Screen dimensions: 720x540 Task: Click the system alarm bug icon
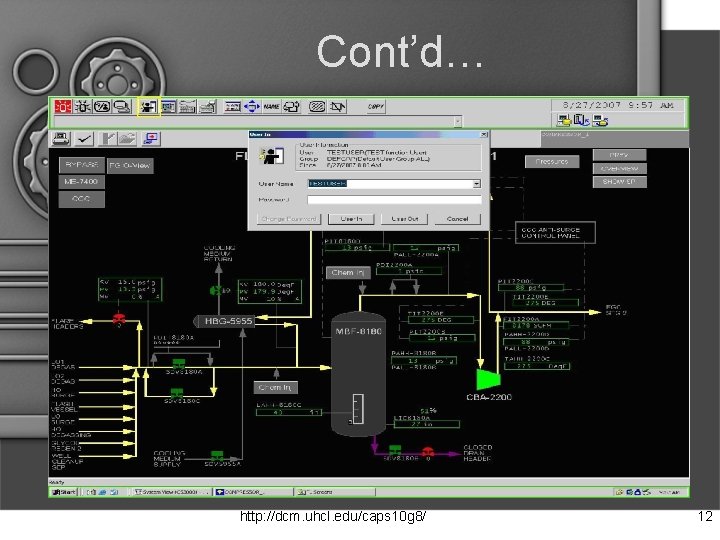[83, 107]
